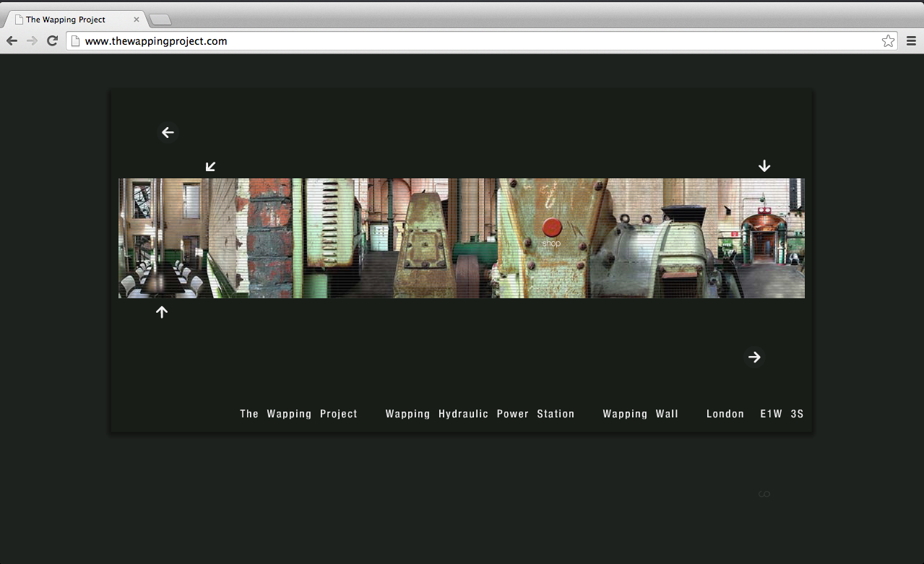Click the downward arrow above the panorama
This screenshot has height=564, width=924.
click(x=764, y=166)
